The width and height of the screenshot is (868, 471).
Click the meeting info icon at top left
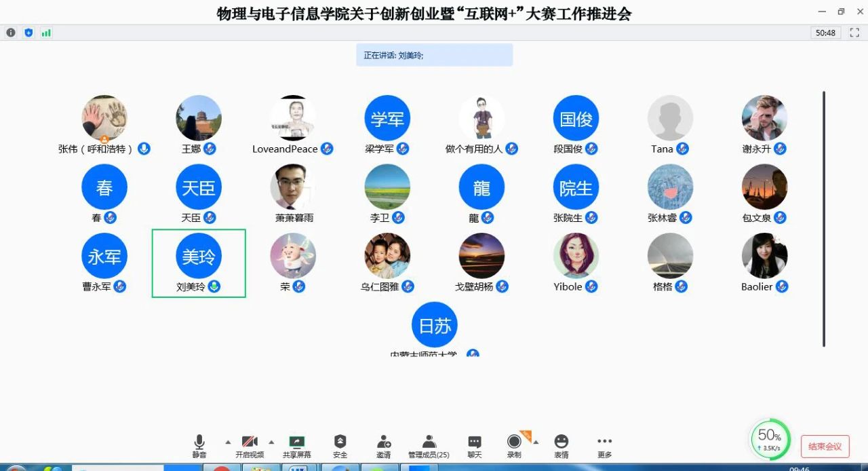[11, 33]
